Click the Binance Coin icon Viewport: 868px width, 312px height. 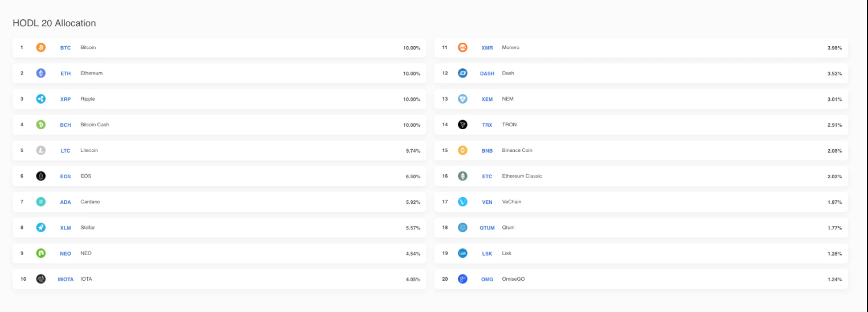pyautogui.click(x=462, y=150)
